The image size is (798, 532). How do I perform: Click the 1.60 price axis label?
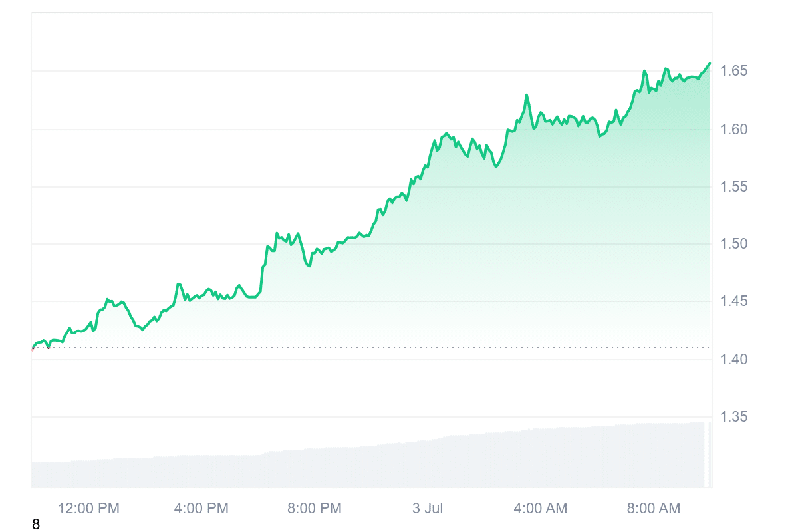735,129
